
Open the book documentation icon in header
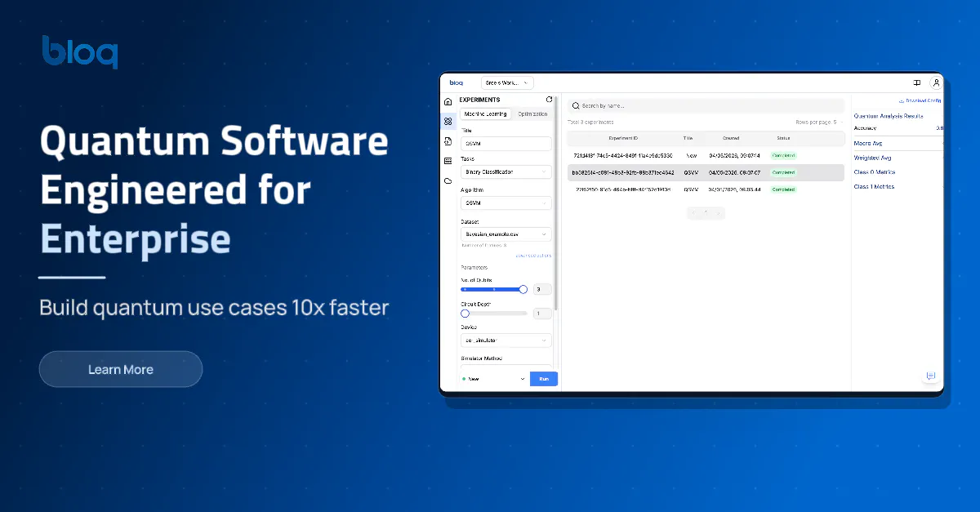click(x=917, y=82)
